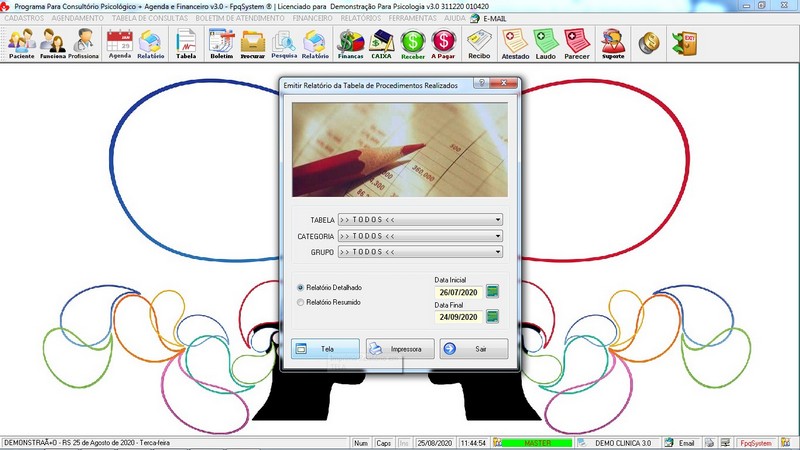Viewport: 800px width, 450px height.
Task: Click the Impressora button
Action: coord(399,349)
